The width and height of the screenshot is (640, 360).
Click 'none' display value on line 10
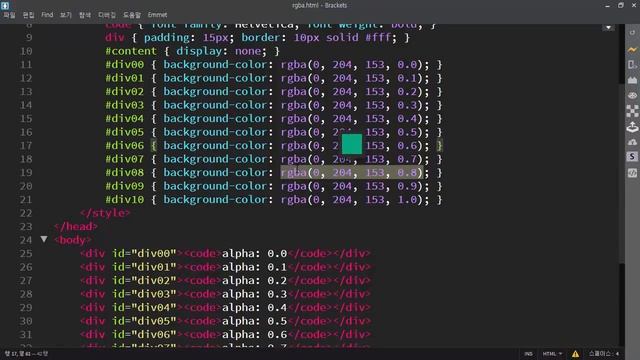coord(248,51)
